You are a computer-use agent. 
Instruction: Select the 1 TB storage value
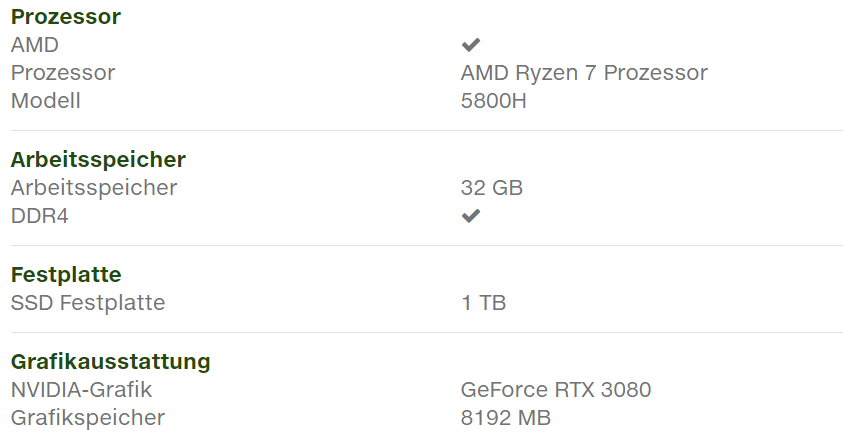[x=484, y=303]
